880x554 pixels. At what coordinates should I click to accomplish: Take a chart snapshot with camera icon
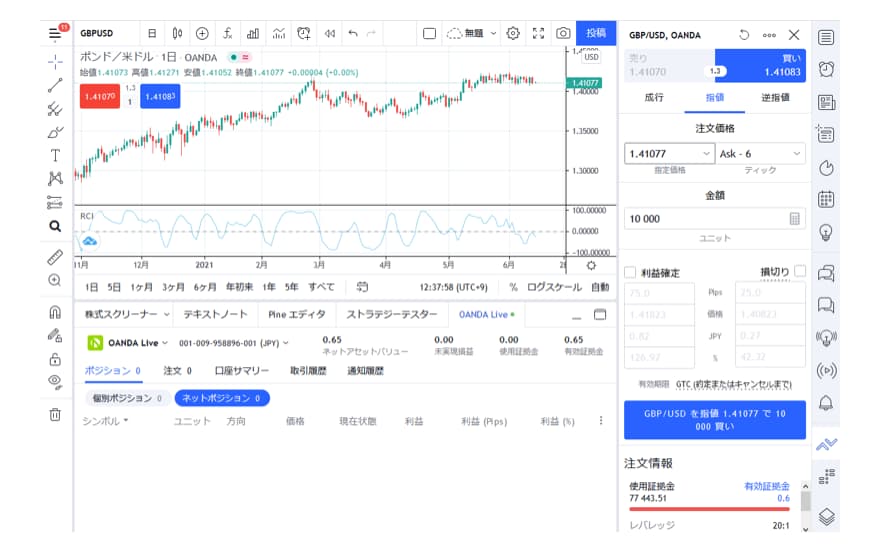click(x=563, y=34)
